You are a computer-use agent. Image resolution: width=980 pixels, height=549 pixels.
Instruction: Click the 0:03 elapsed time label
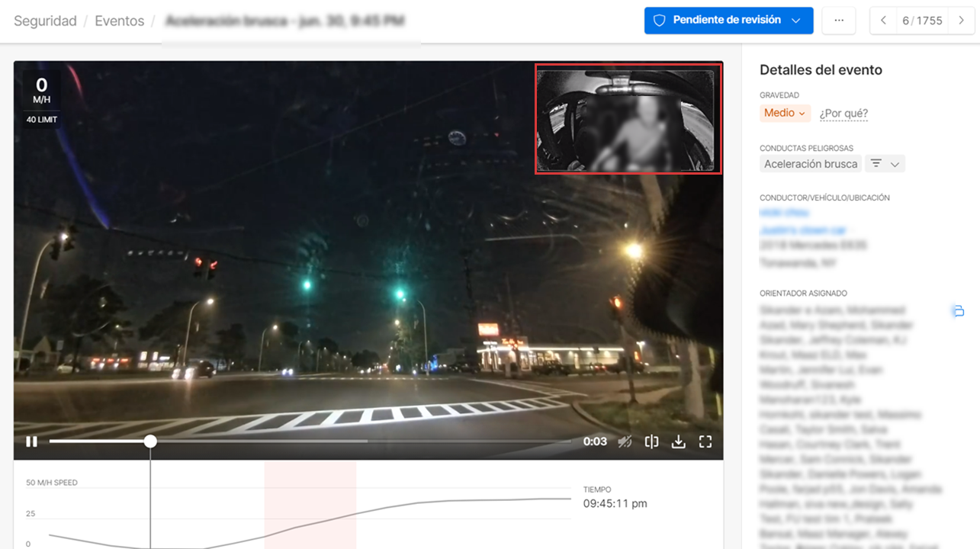(595, 441)
